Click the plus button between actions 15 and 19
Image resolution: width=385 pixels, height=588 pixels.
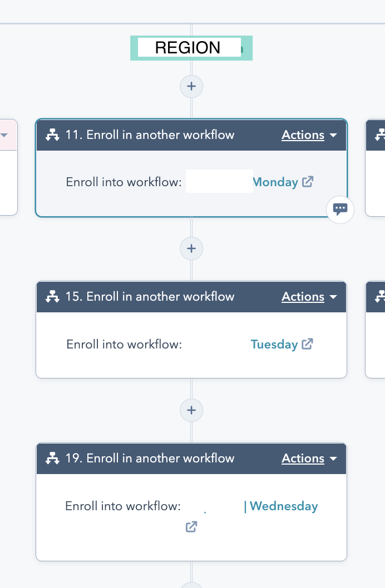(x=191, y=410)
